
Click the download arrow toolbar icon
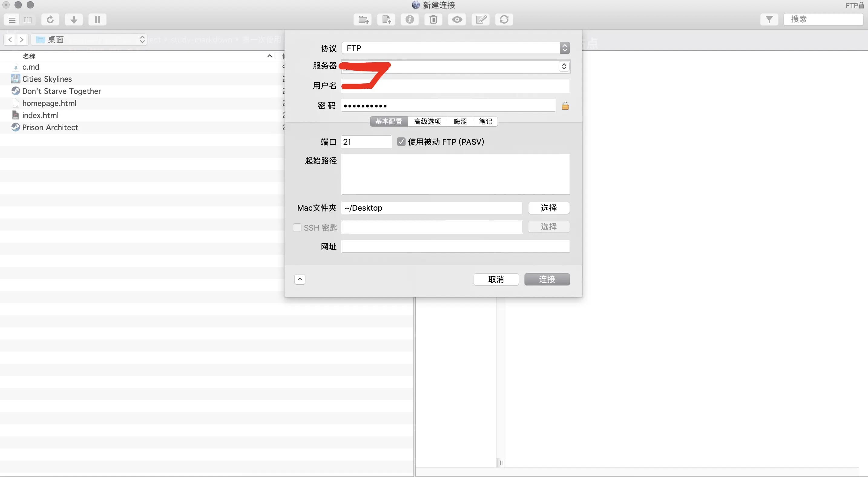pyautogui.click(x=74, y=19)
